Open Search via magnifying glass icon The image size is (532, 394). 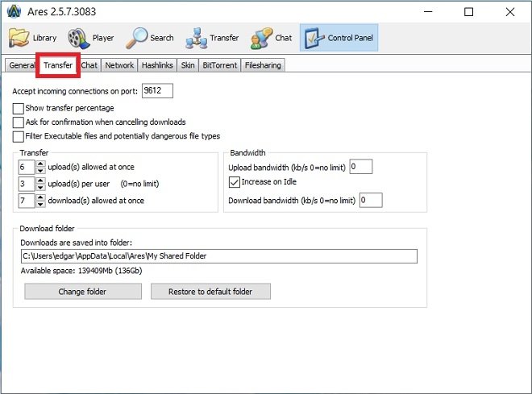(137, 38)
